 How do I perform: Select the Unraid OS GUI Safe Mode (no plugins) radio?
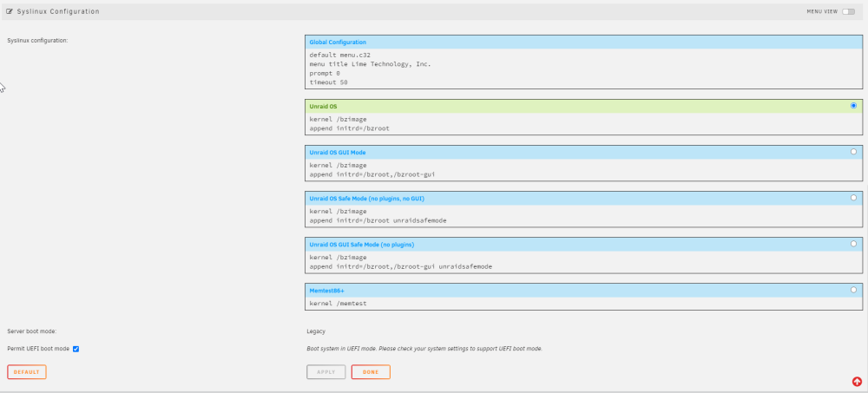coord(853,244)
